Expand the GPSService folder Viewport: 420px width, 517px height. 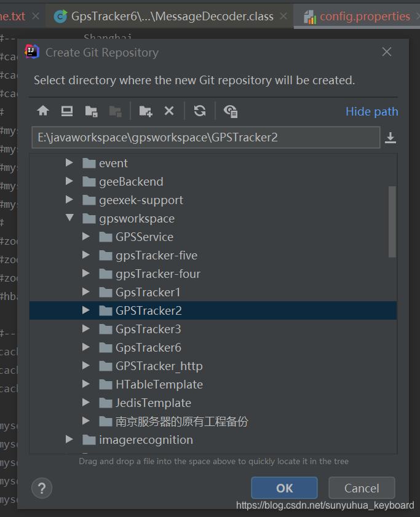tap(85, 237)
